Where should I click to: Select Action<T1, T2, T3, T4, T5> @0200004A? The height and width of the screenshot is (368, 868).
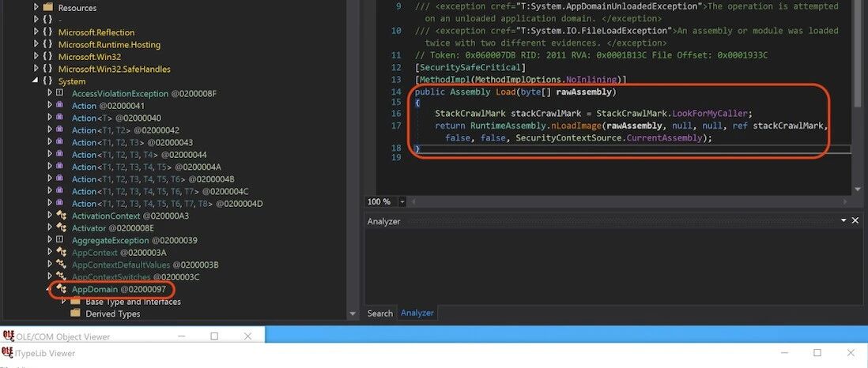click(x=146, y=167)
